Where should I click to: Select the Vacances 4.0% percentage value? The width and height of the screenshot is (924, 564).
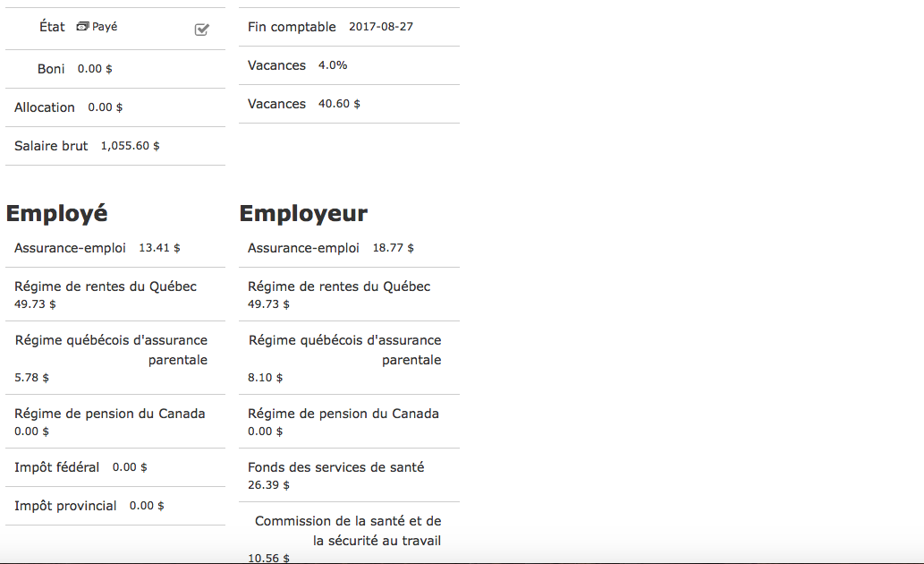(332, 65)
